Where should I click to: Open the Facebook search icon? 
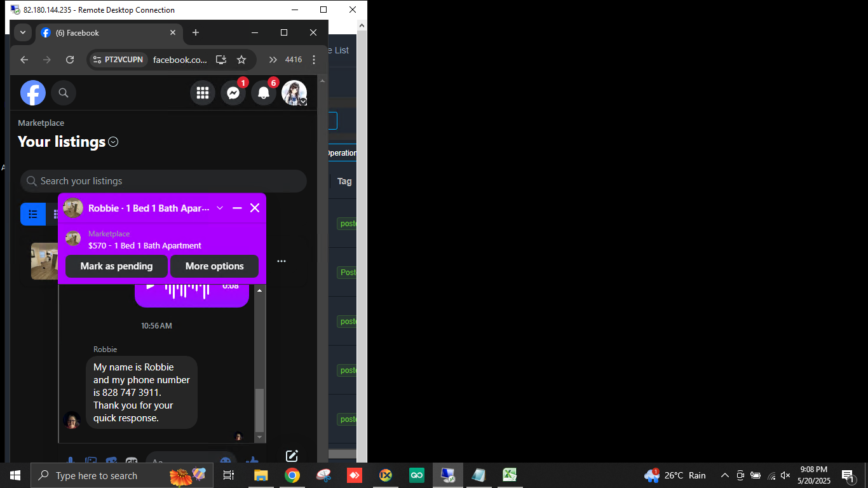coord(64,93)
